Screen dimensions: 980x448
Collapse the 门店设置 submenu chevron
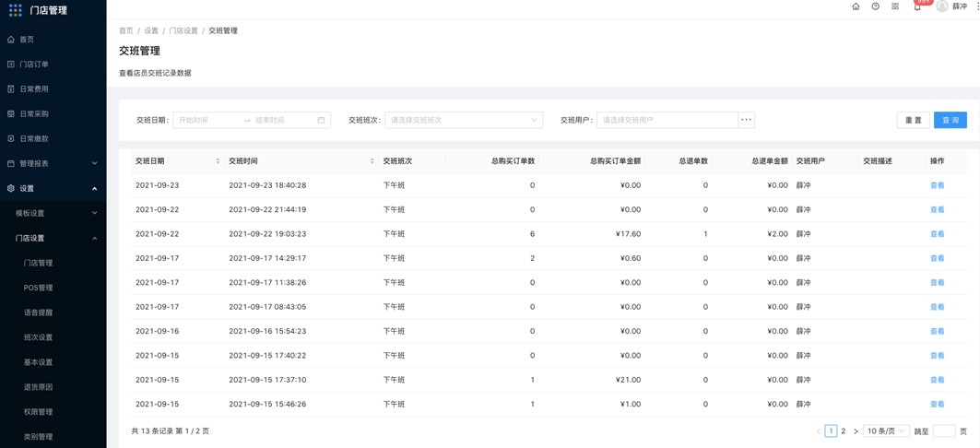coord(94,238)
